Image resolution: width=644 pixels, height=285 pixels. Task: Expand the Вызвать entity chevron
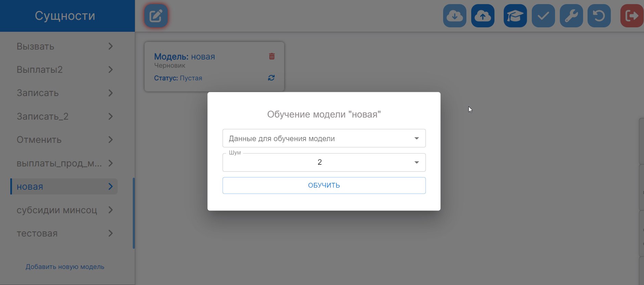111,46
